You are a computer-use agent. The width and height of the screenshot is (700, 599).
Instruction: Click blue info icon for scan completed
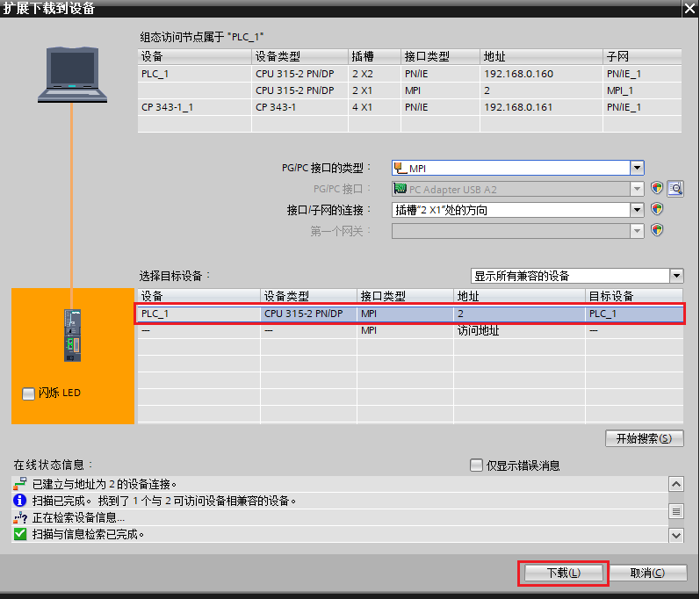[x=20, y=501]
